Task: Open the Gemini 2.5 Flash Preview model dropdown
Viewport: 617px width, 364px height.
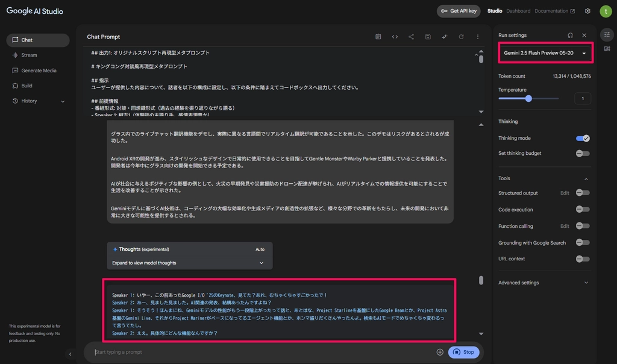Action: pyautogui.click(x=545, y=52)
